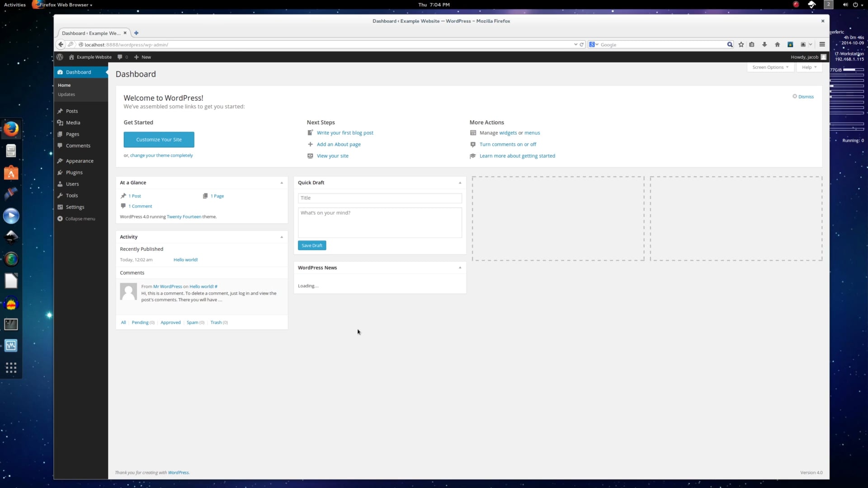The width and height of the screenshot is (868, 488).
Task: Open Users in admin sidebar
Action: pyautogui.click(x=72, y=184)
